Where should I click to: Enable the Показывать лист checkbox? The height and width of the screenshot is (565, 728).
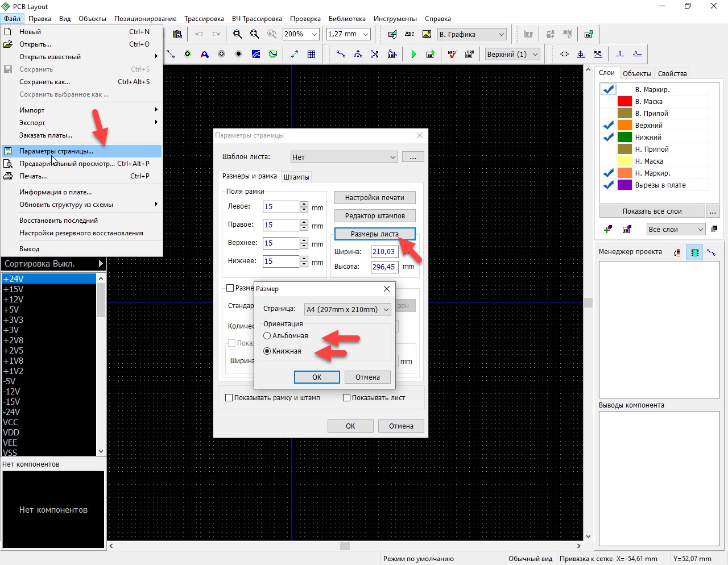347,398
